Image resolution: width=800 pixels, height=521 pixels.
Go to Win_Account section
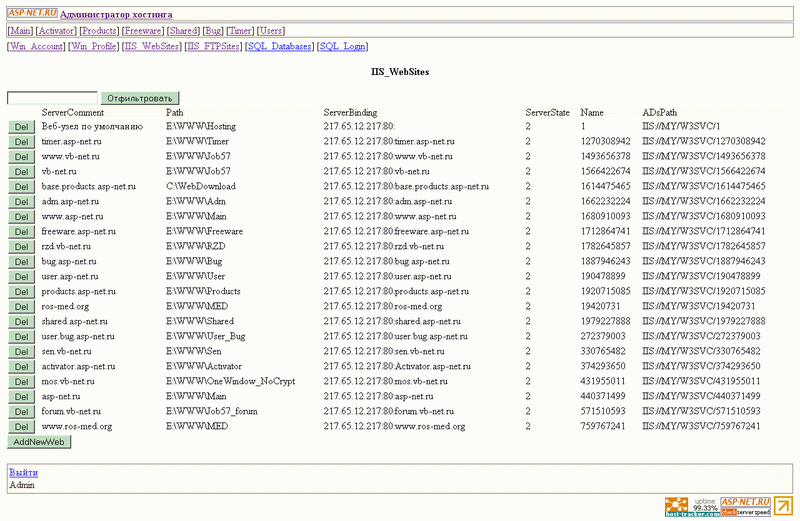click(x=36, y=46)
